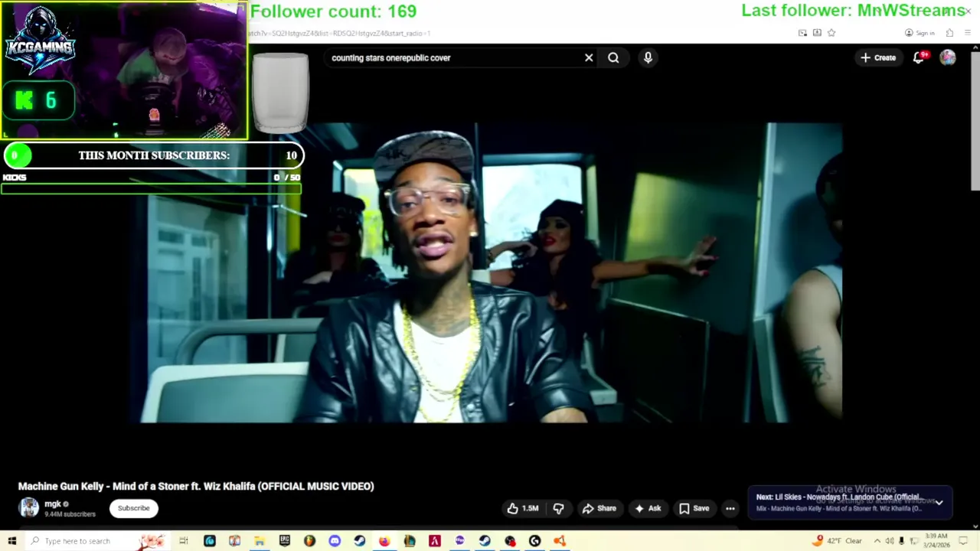Clear the YouTube search box with X

pos(589,57)
